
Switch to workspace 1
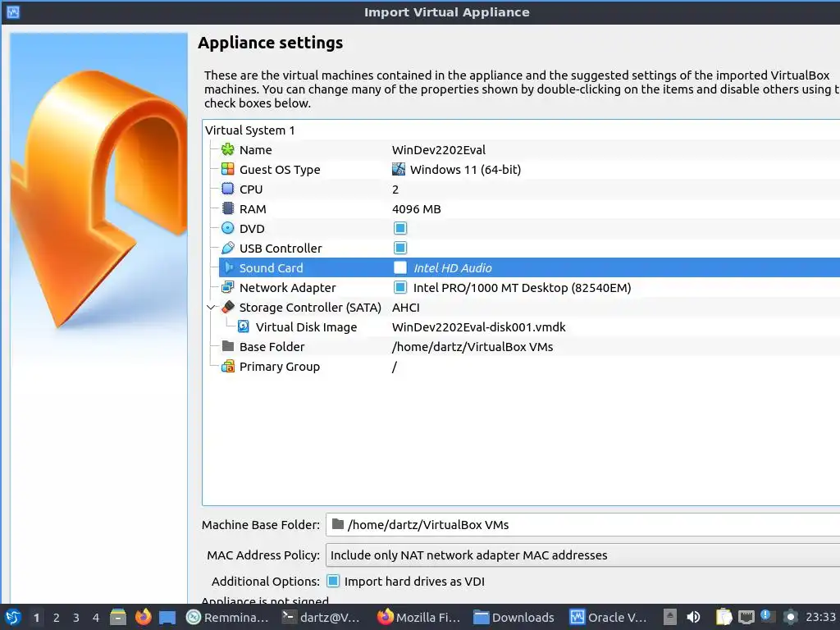36,617
